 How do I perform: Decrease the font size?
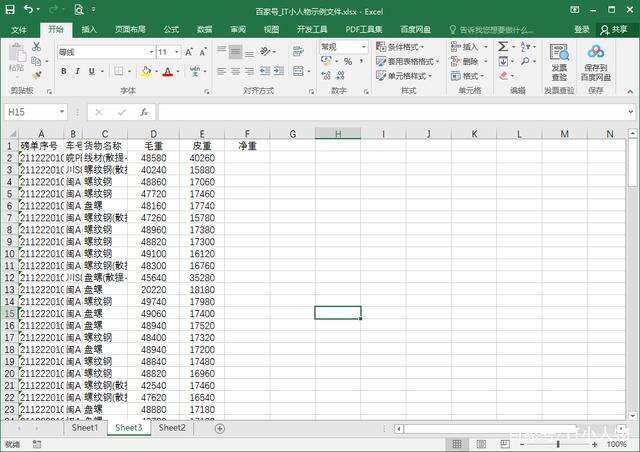(x=202, y=52)
